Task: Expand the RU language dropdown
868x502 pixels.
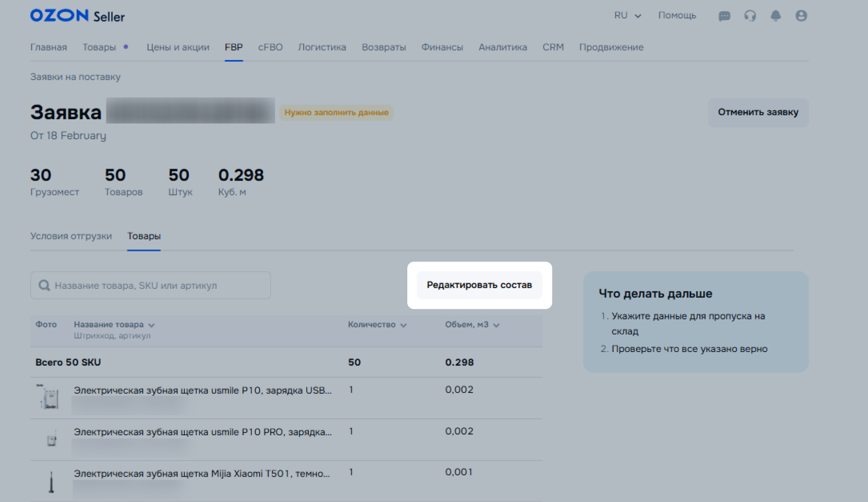Action: click(x=628, y=16)
